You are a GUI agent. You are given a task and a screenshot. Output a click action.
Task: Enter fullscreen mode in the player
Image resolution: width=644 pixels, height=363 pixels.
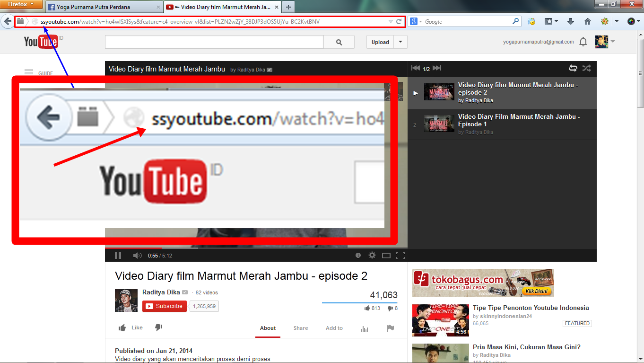coord(400,256)
